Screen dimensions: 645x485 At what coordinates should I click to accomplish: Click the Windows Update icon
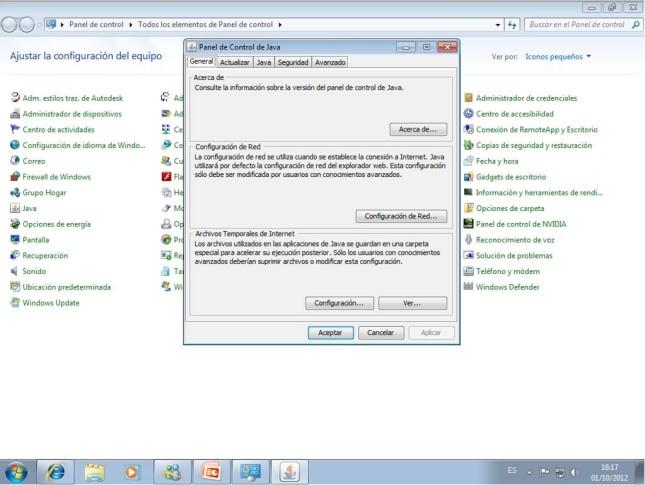(15, 303)
